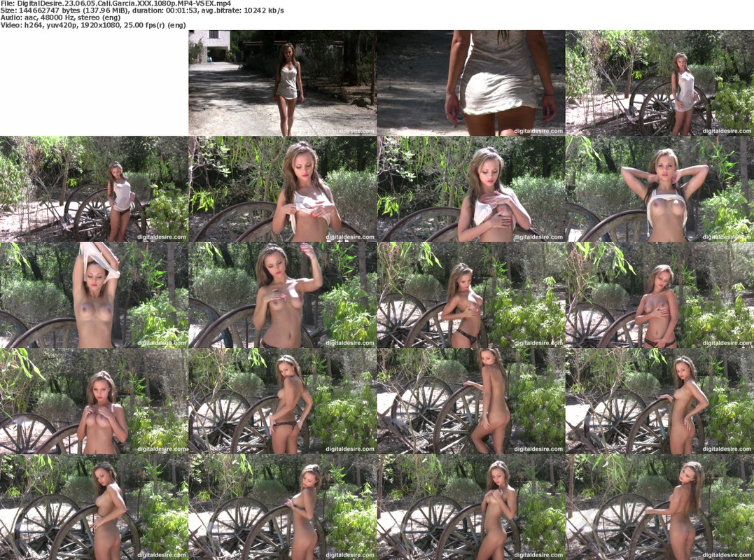Click the 'File:' name line in header
Image resolution: width=754 pixels, height=560 pixels.
[x=116, y=3]
